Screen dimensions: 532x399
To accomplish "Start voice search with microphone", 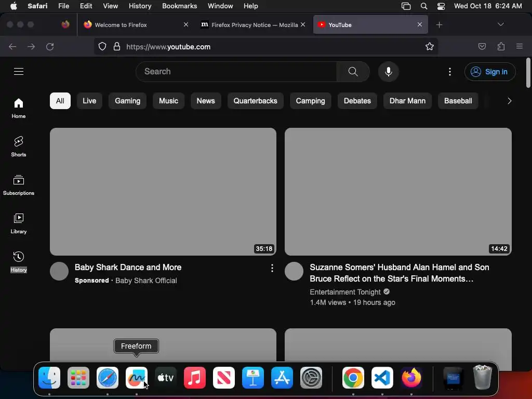I will (389, 72).
